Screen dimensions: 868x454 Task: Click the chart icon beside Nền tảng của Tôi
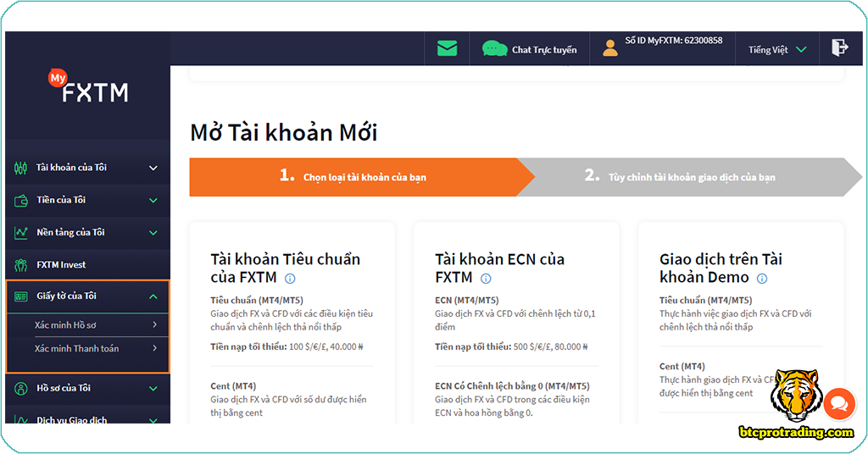[x=21, y=233]
